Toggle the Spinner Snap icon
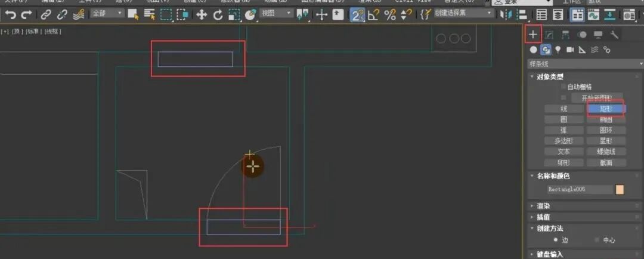Image resolution: width=644 pixels, height=259 pixels. pos(406,15)
